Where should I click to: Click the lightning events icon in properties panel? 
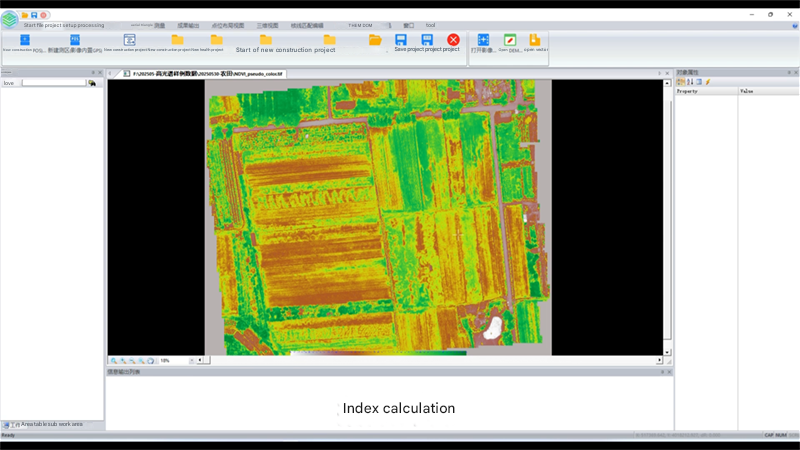pos(708,82)
